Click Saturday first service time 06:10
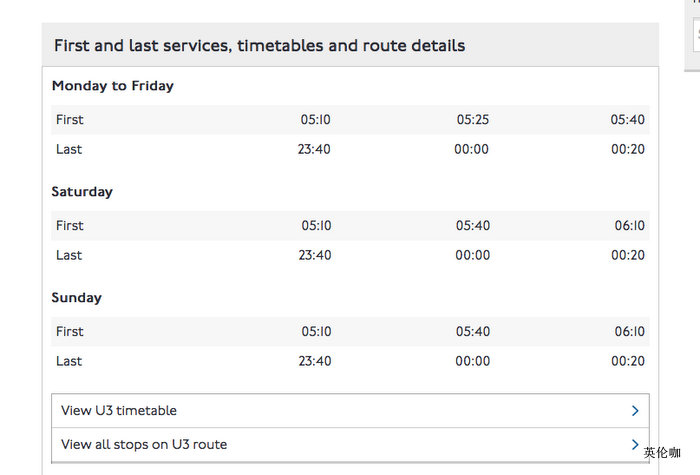This screenshot has width=700, height=475. (629, 226)
